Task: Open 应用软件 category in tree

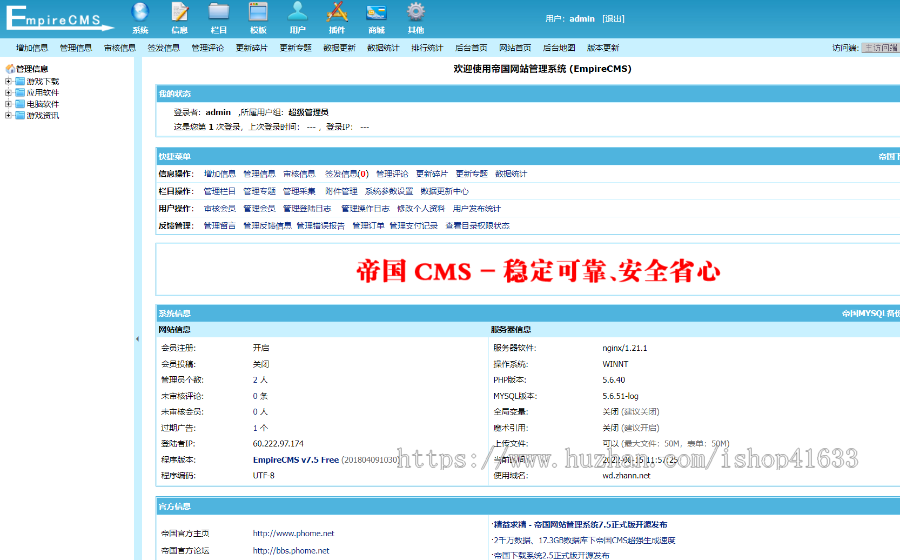Action: coord(43,92)
